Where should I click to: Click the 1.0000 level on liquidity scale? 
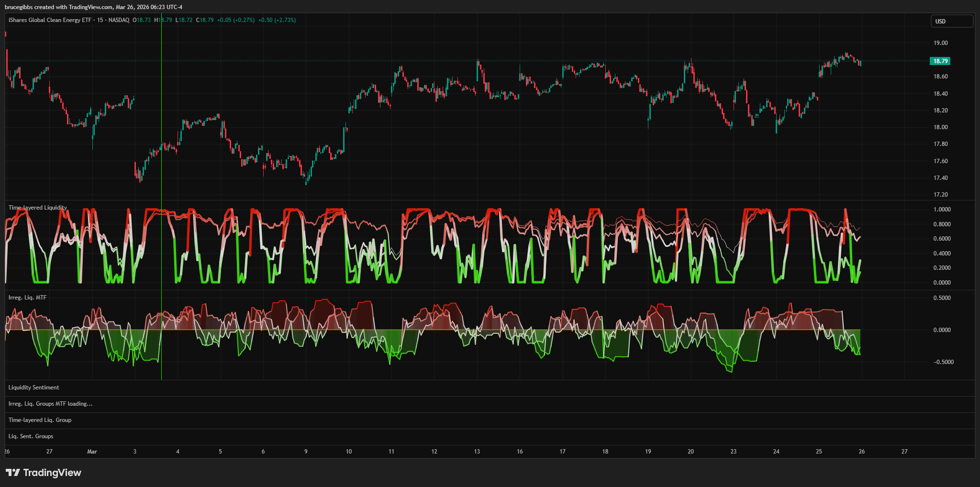click(942, 210)
